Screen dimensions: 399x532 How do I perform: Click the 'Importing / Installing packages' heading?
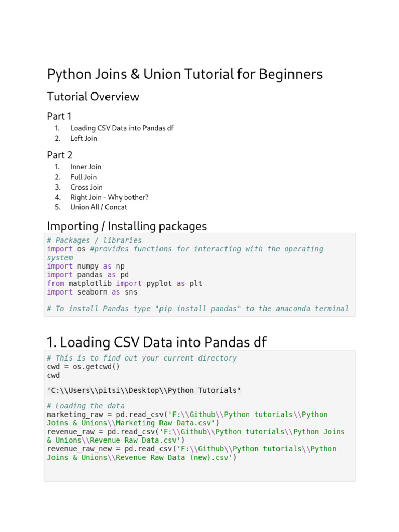[127, 226]
